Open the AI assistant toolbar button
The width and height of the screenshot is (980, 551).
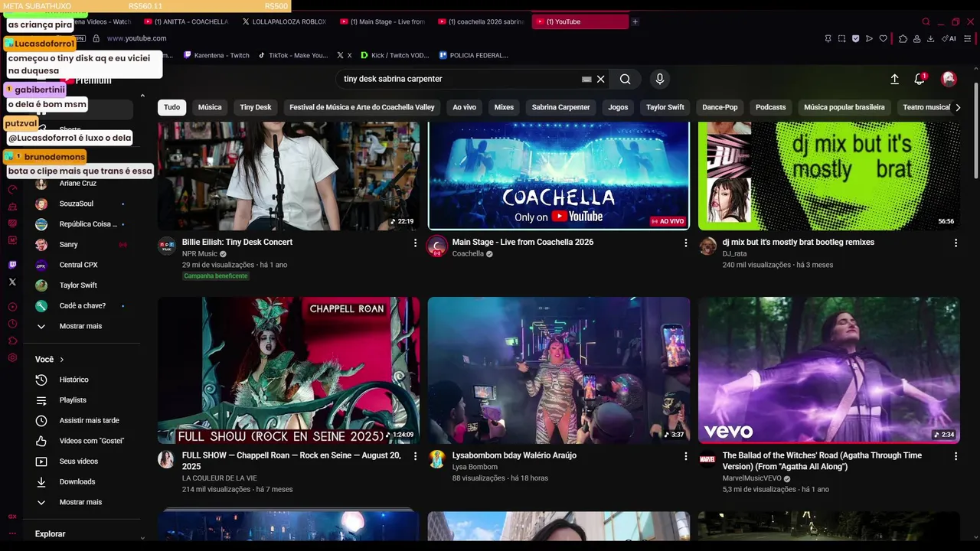[949, 38]
